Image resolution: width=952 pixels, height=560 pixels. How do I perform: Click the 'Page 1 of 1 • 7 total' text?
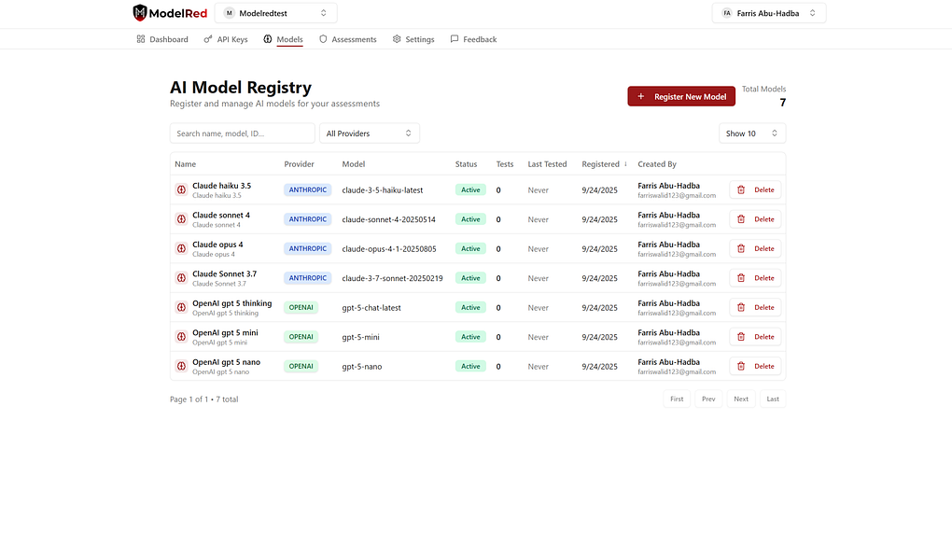click(204, 399)
